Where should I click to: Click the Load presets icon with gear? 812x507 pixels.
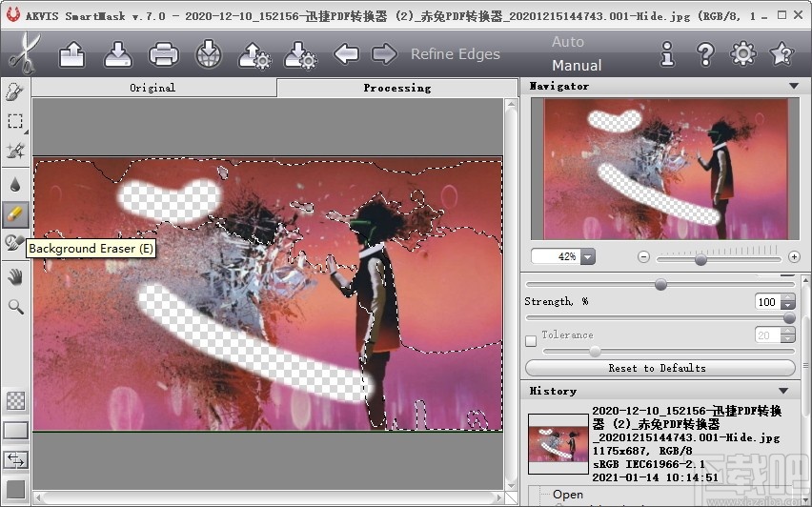pos(254,55)
